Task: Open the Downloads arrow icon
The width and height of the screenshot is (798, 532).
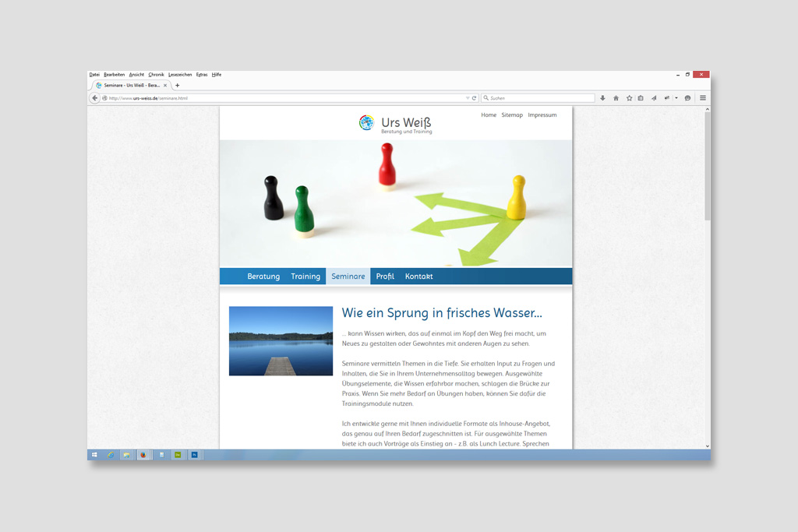Action: pos(602,98)
